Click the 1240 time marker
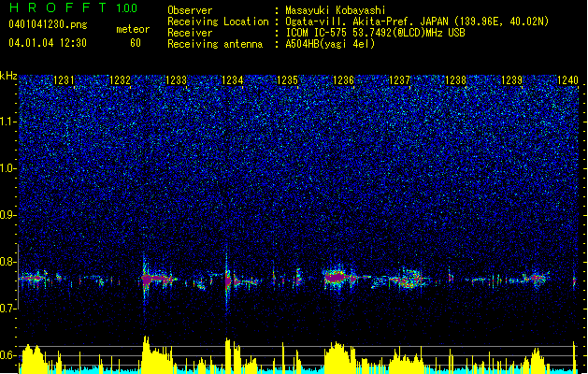 tap(567, 79)
